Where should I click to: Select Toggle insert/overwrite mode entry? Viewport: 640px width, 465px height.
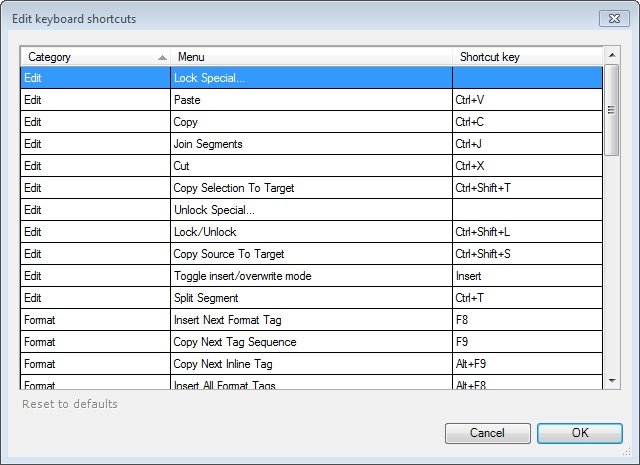pyautogui.click(x=311, y=276)
